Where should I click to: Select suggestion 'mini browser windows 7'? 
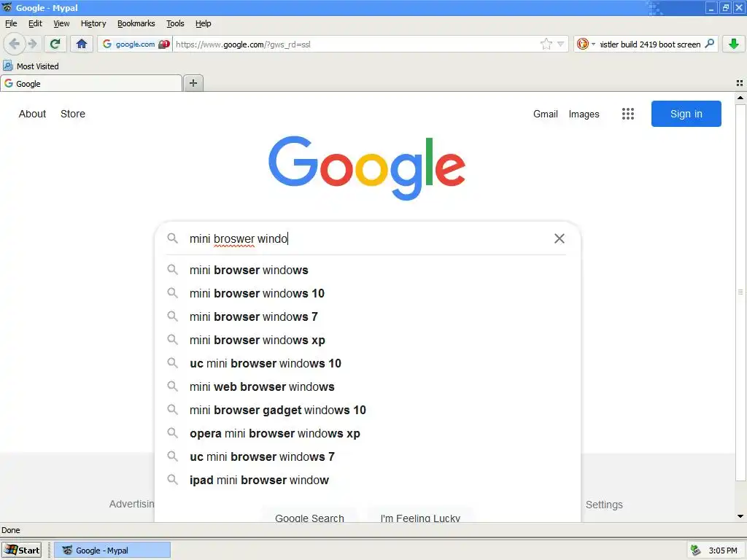pyautogui.click(x=367, y=316)
